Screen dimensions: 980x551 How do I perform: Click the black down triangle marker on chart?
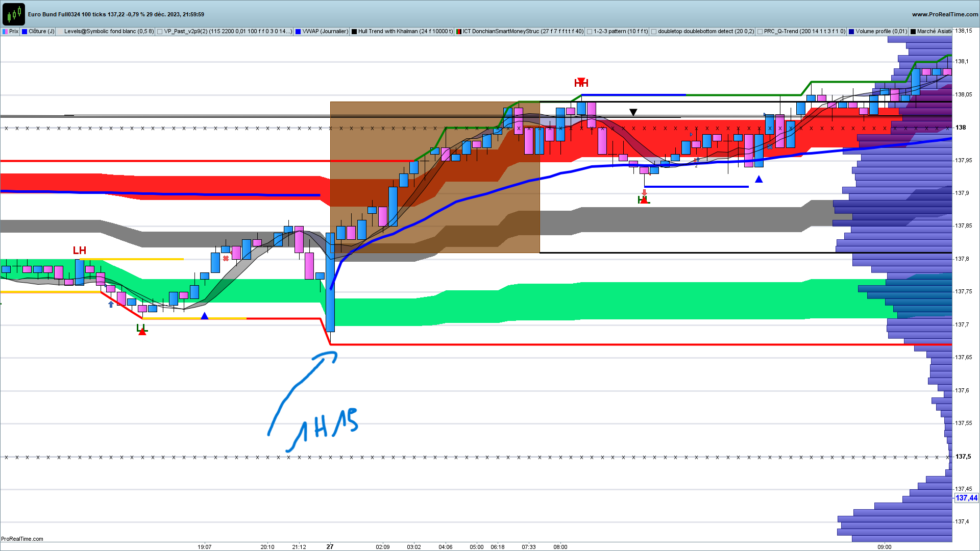click(633, 112)
